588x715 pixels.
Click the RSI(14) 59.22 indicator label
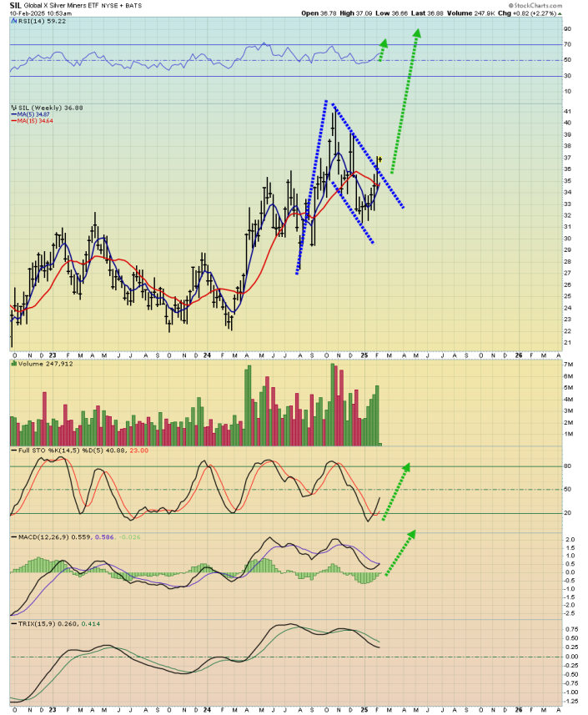pos(42,22)
